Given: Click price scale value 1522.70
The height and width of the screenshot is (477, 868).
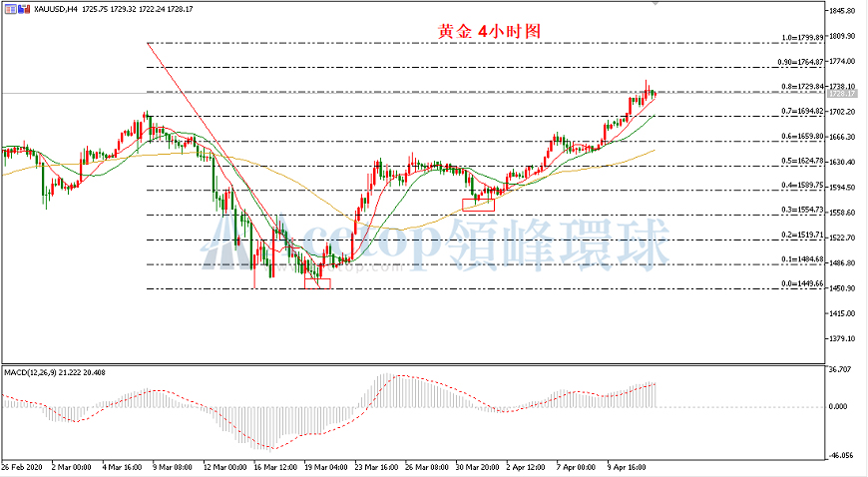Looking at the screenshot, I should click(x=842, y=238).
